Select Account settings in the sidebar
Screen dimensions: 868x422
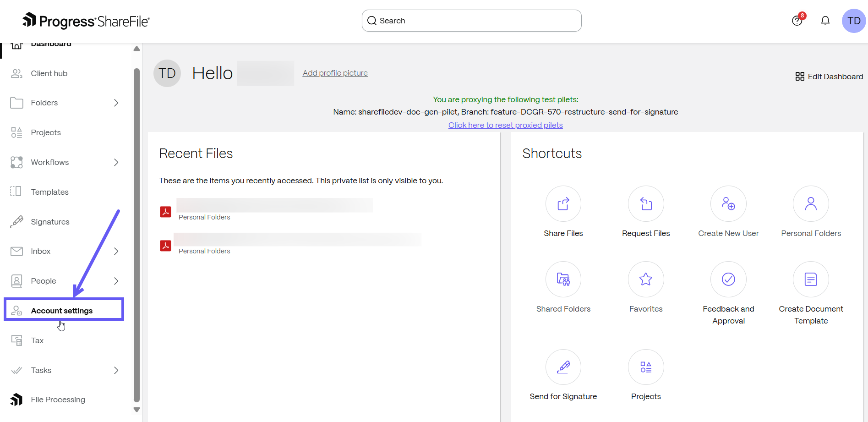(61, 310)
